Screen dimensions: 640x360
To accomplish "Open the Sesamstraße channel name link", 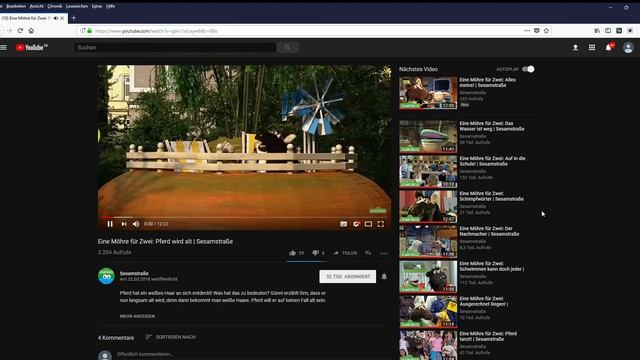I will [x=134, y=273].
